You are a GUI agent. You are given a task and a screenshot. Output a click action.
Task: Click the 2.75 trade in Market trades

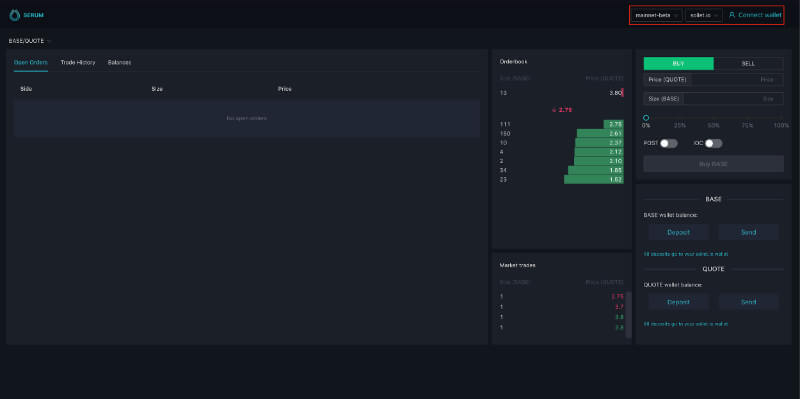coord(561,296)
